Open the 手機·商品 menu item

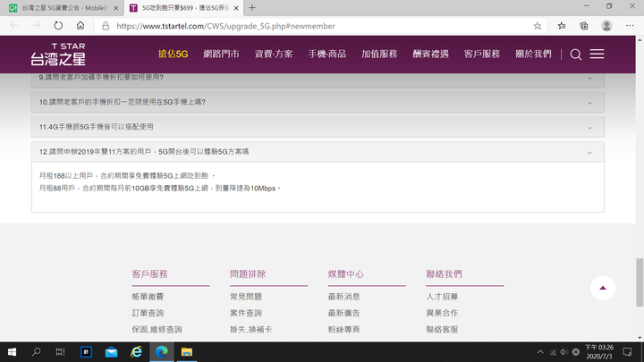coord(327,54)
